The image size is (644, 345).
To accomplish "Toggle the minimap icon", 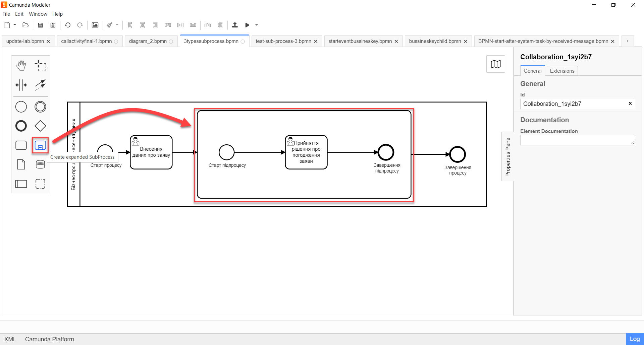I will click(x=496, y=64).
